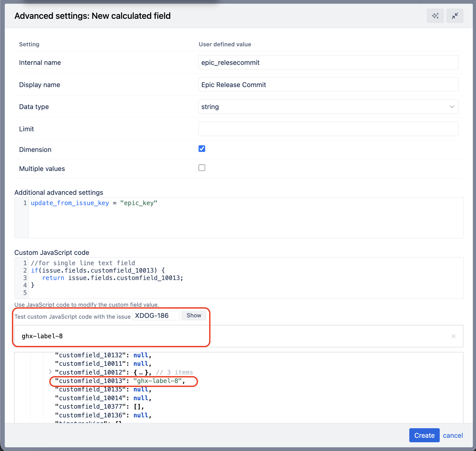Uncheck the Dimension checkbox
The image size is (476, 451).
(x=202, y=149)
